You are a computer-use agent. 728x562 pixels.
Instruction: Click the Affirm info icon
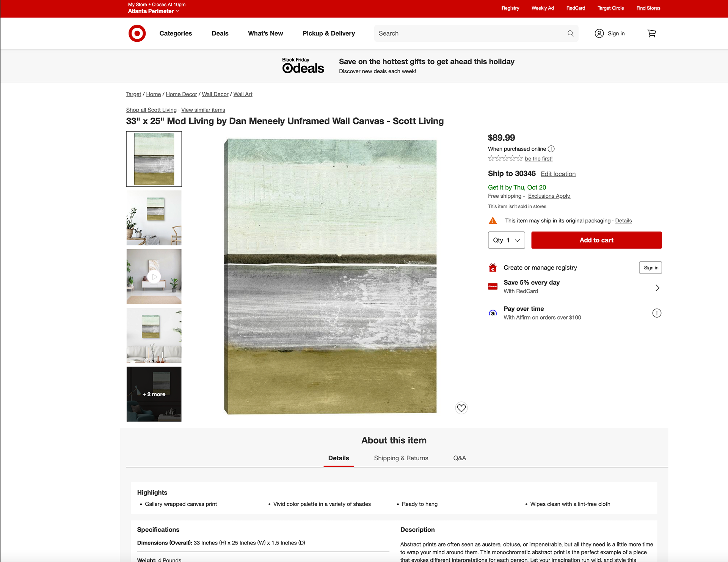(x=657, y=313)
